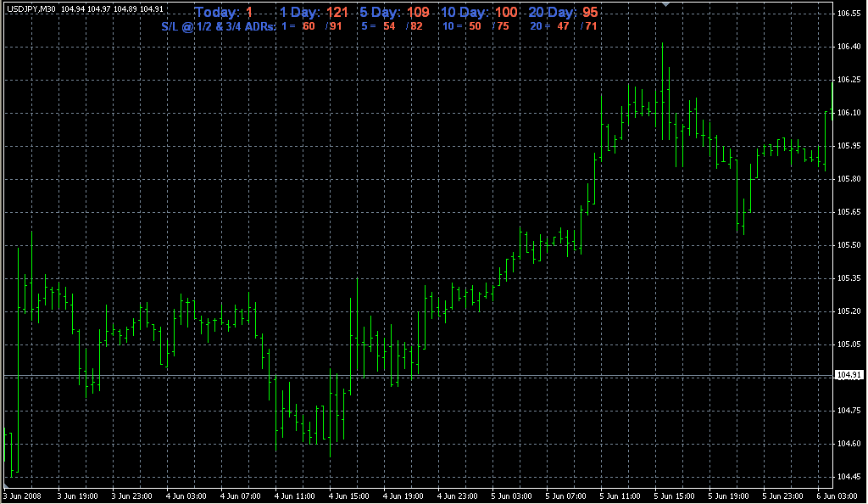Click the 105.95 price axis label
Viewport: 868px width, 504px height.
click(849, 146)
